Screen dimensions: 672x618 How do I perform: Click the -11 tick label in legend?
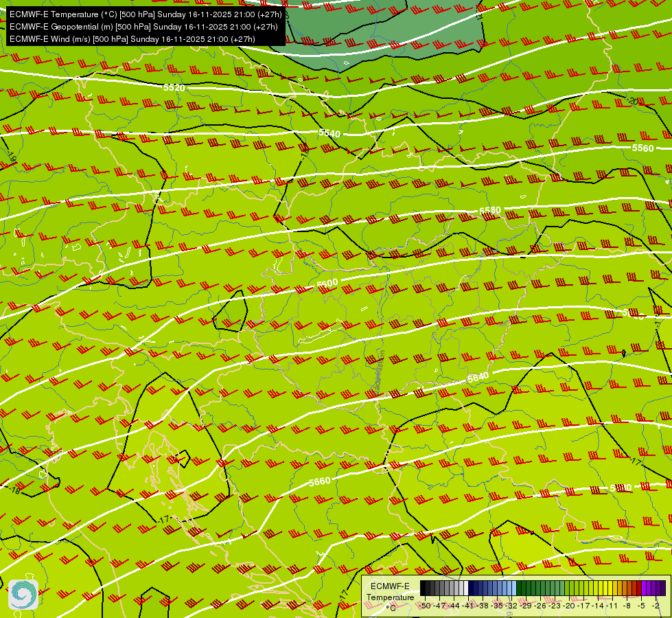tap(612, 606)
